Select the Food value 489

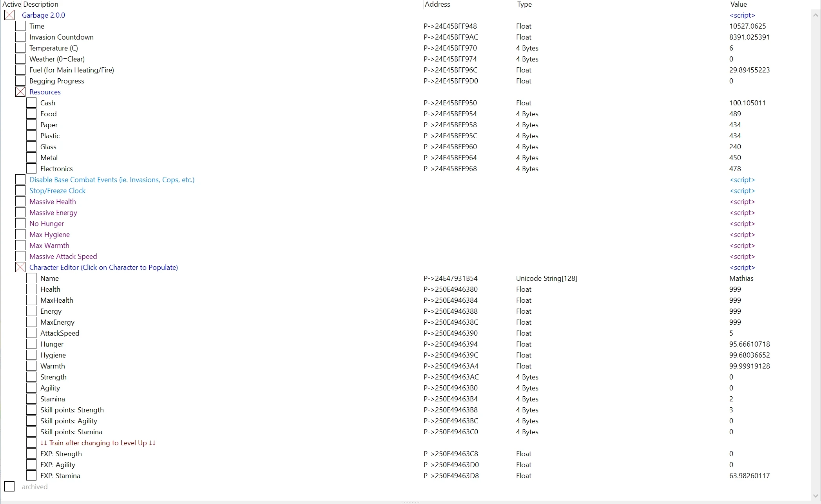(735, 114)
